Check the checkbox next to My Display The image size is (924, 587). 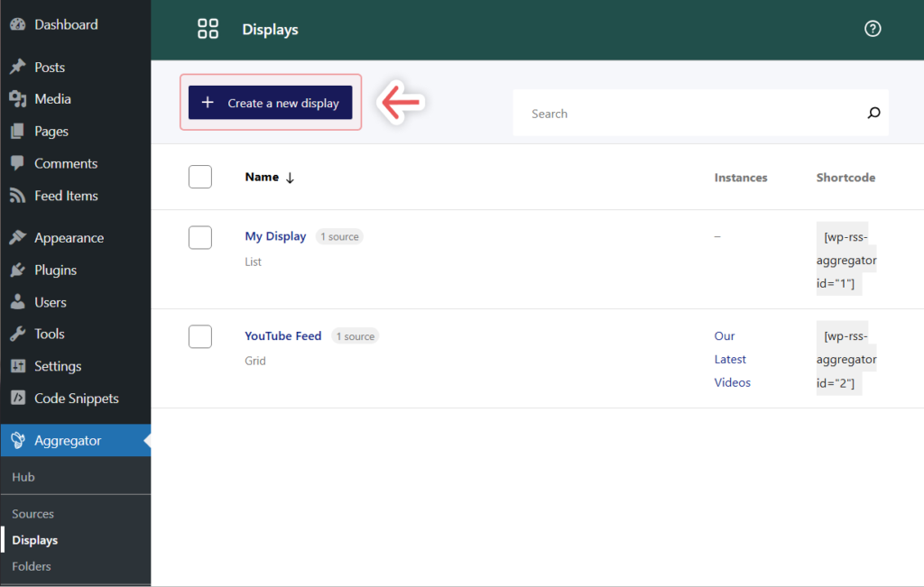(199, 237)
